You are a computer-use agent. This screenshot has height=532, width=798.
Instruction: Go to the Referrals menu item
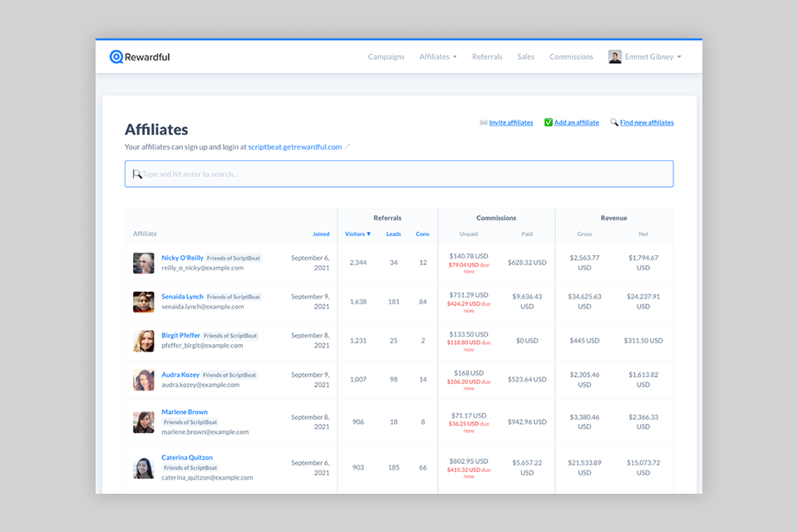[487, 57]
